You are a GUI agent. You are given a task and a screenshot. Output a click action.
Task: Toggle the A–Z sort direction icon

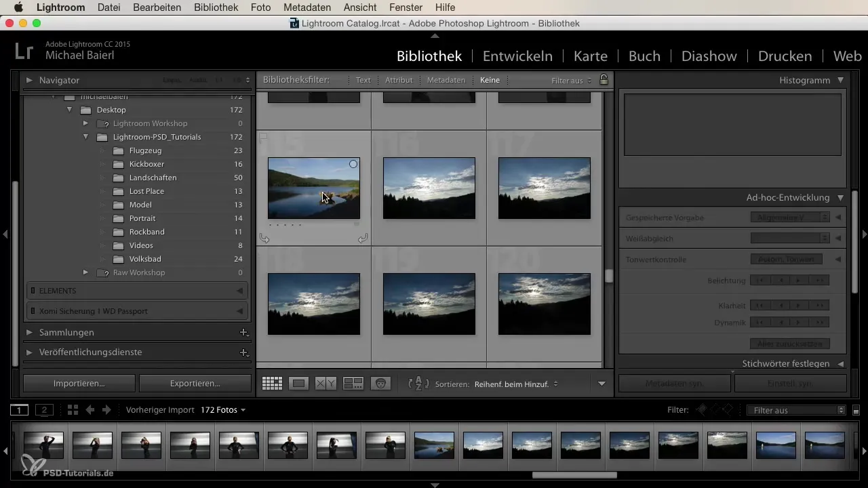(418, 384)
